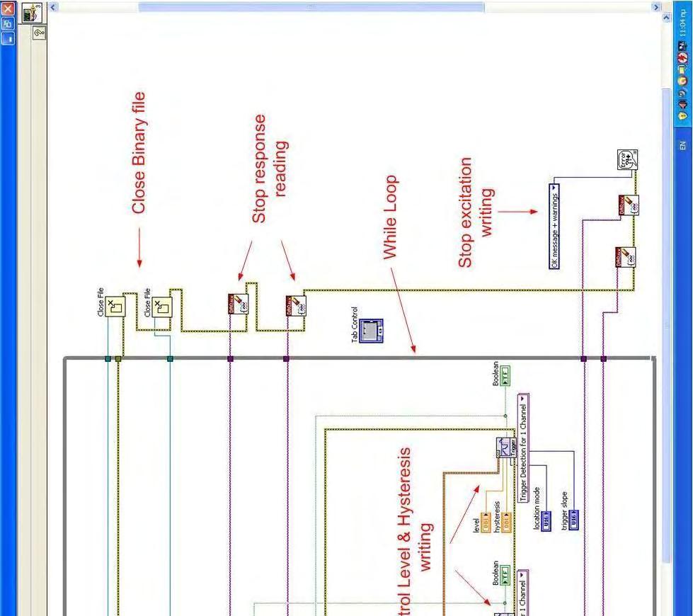693x616 pixels.
Task: Click the vertical scrollbar thumb
Action: click(x=667, y=326)
